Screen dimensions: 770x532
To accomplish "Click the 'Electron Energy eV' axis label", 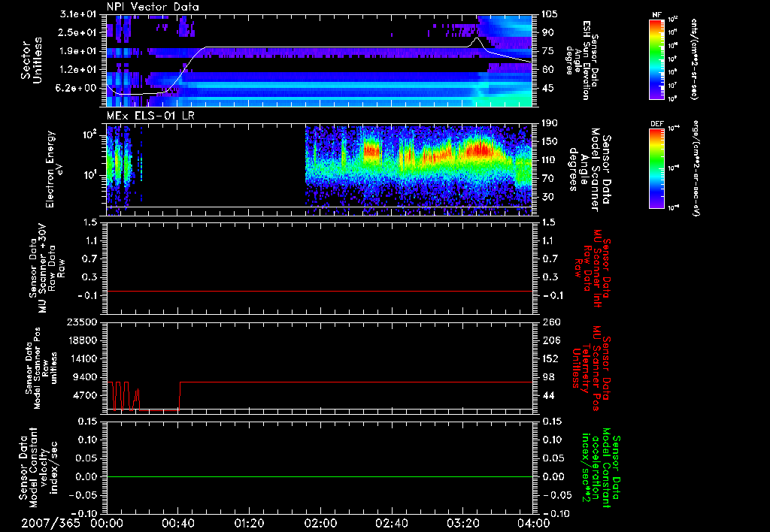I will pos(54,169).
